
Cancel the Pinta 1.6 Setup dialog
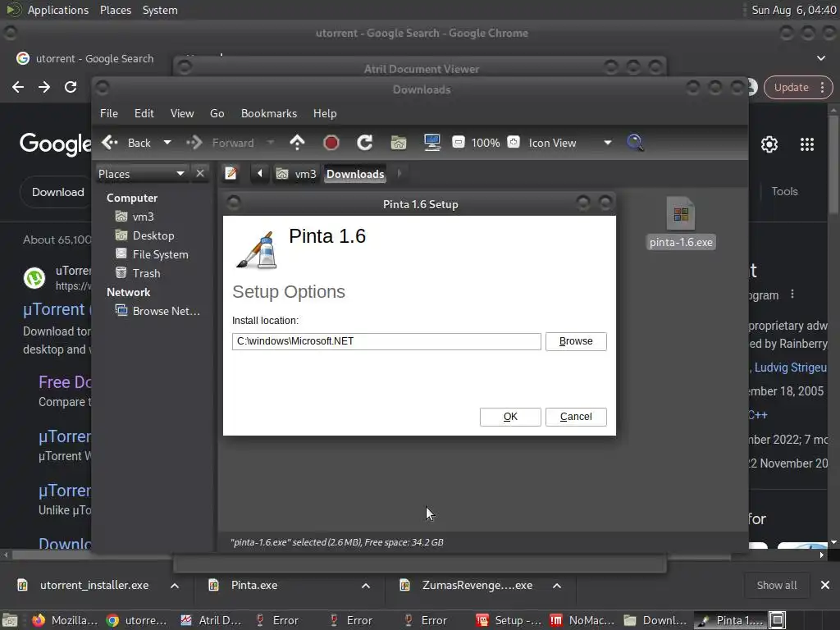coord(576,417)
